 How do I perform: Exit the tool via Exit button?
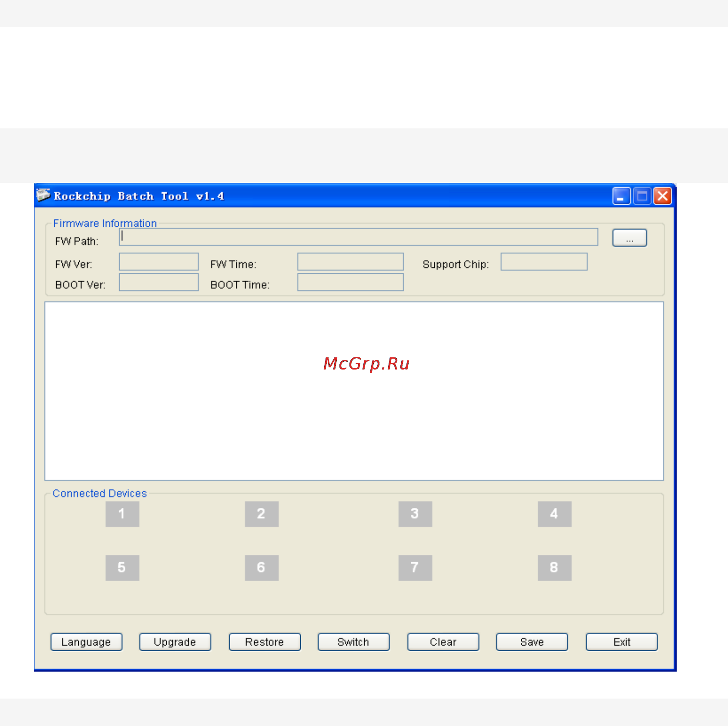coord(621,642)
